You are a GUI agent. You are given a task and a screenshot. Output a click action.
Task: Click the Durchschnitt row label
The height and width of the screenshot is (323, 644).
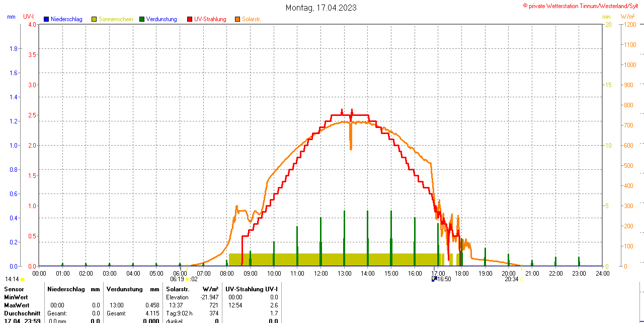22,313
